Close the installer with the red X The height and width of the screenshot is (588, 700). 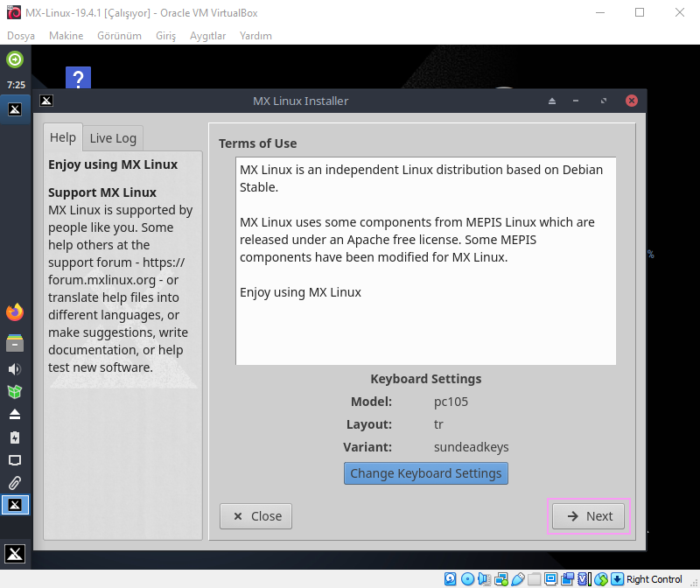pos(631,101)
